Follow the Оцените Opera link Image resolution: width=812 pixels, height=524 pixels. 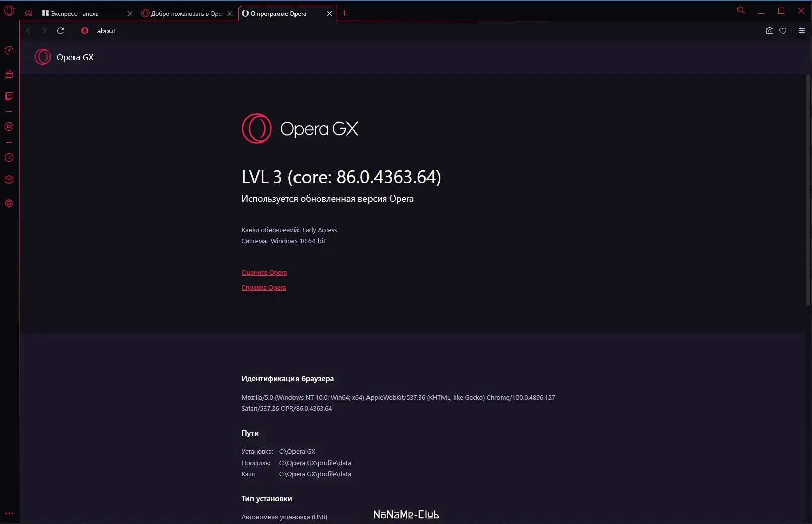coord(264,273)
